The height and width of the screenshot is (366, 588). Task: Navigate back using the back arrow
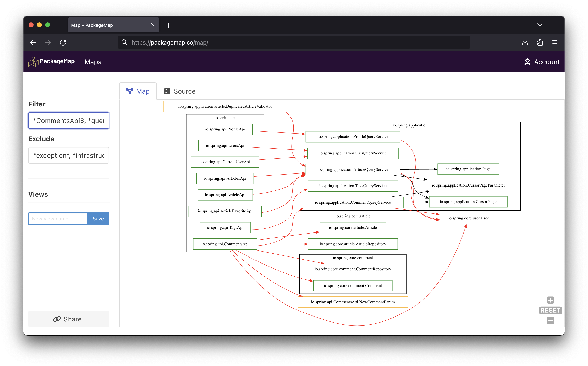pos(33,42)
